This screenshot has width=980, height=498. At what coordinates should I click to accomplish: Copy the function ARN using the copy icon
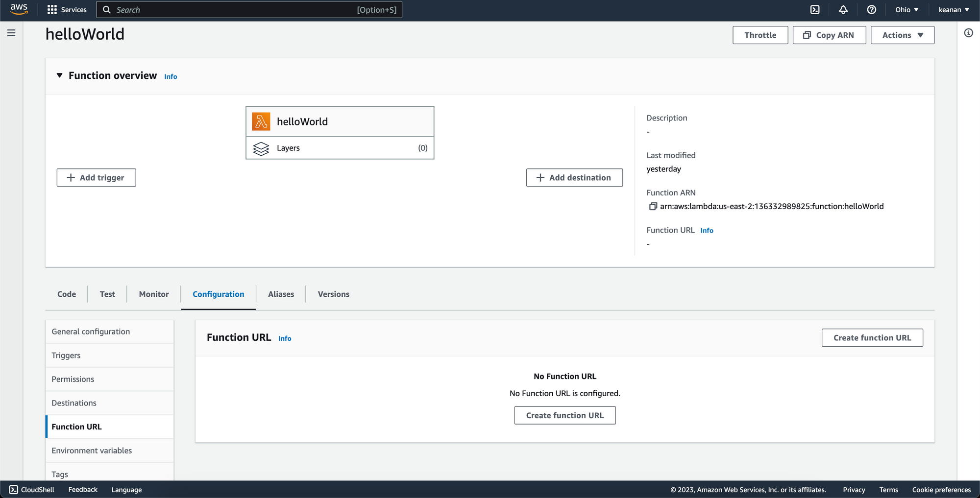653,206
